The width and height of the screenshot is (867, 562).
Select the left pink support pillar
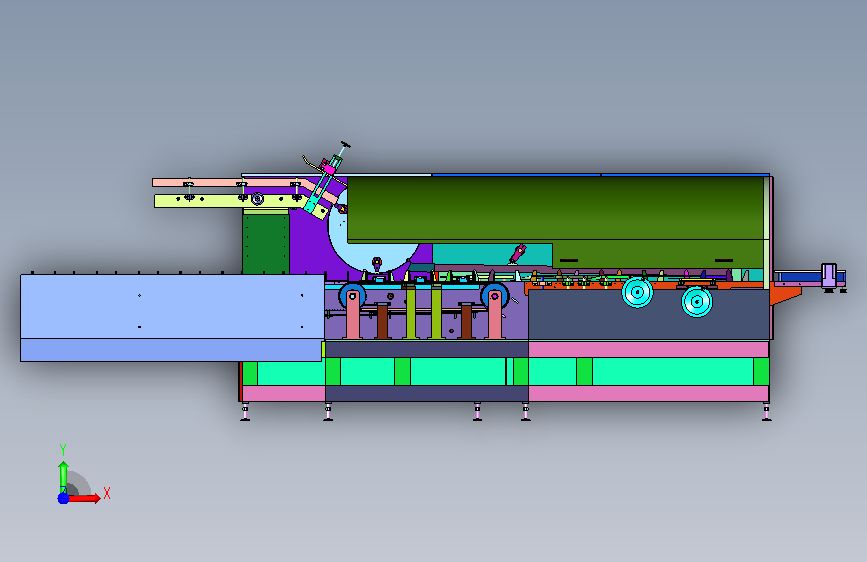(353, 315)
